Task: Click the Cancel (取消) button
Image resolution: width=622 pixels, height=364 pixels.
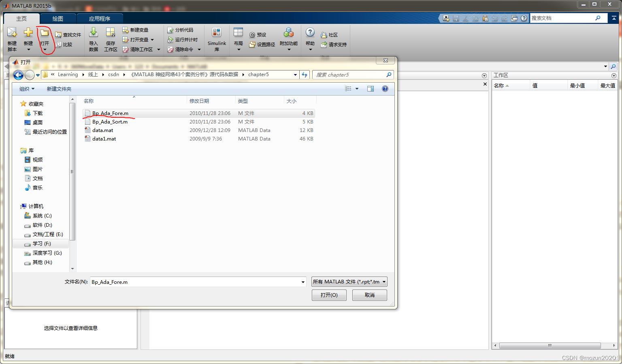Action: [370, 295]
